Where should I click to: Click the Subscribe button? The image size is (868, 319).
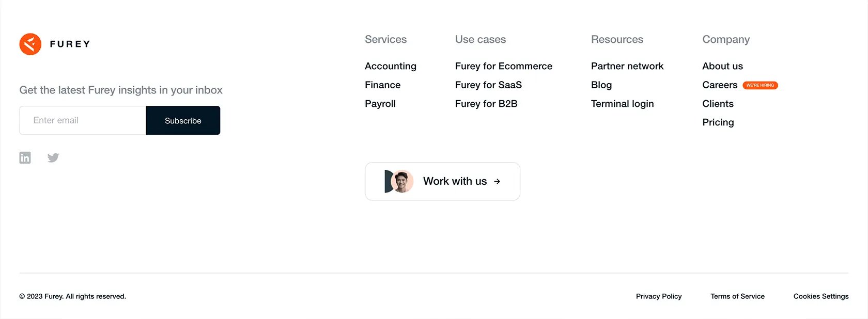[x=183, y=120]
